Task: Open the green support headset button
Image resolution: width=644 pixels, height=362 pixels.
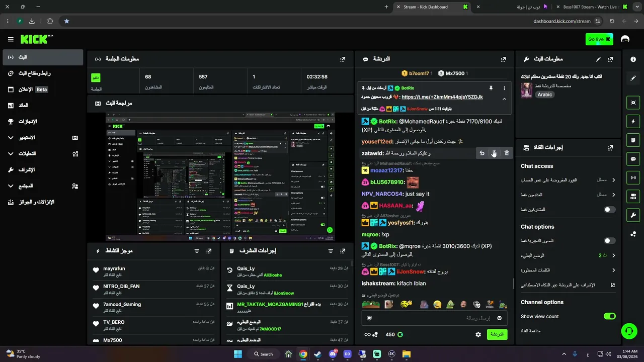Action: [629, 331]
